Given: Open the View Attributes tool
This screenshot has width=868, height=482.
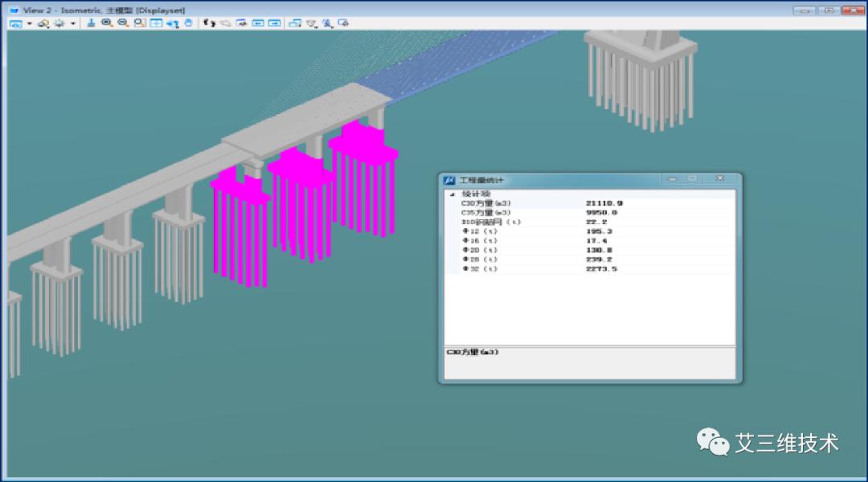Looking at the screenshot, I should pos(15,23).
